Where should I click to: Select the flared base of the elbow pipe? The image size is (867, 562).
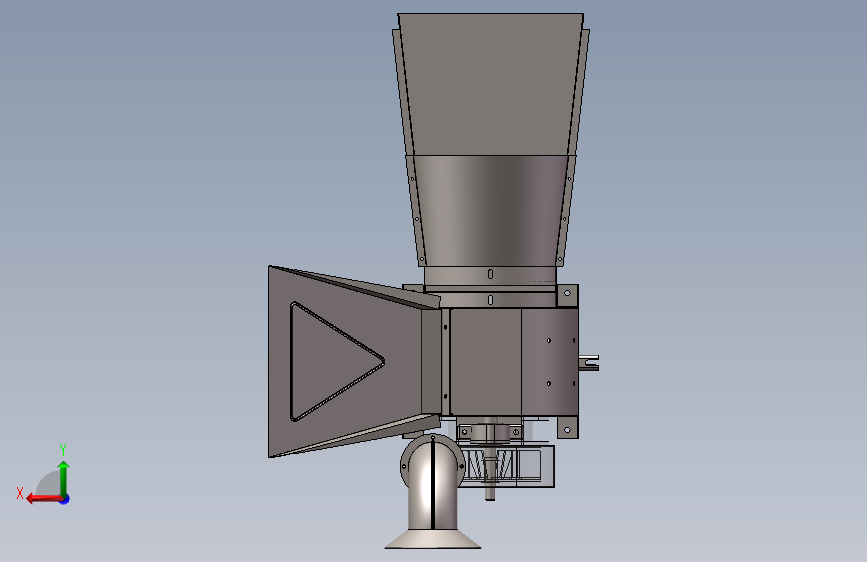click(x=432, y=539)
